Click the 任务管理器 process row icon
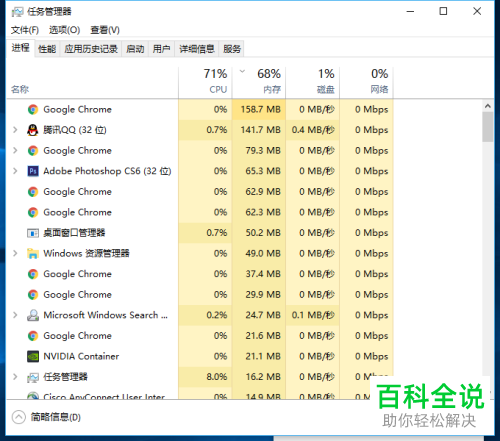Viewport: 500px width, 441px height. [33, 377]
